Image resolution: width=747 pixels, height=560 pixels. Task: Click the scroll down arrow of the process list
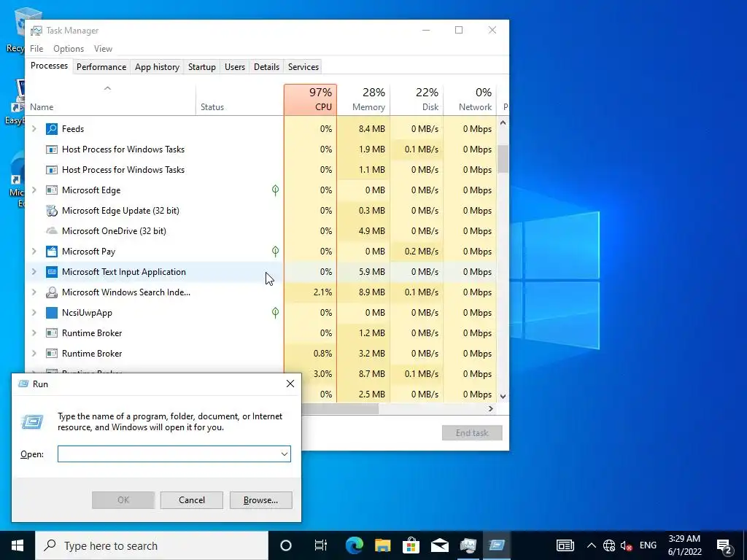coord(503,396)
